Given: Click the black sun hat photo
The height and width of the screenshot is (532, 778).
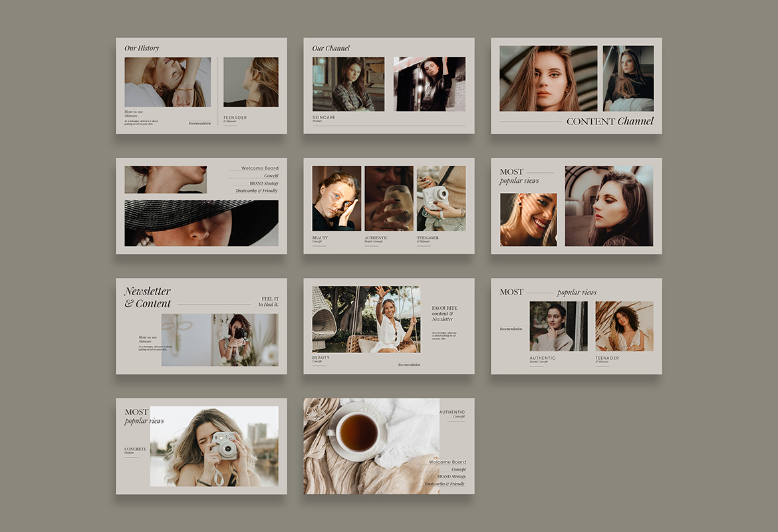Looking at the screenshot, I should click(201, 223).
